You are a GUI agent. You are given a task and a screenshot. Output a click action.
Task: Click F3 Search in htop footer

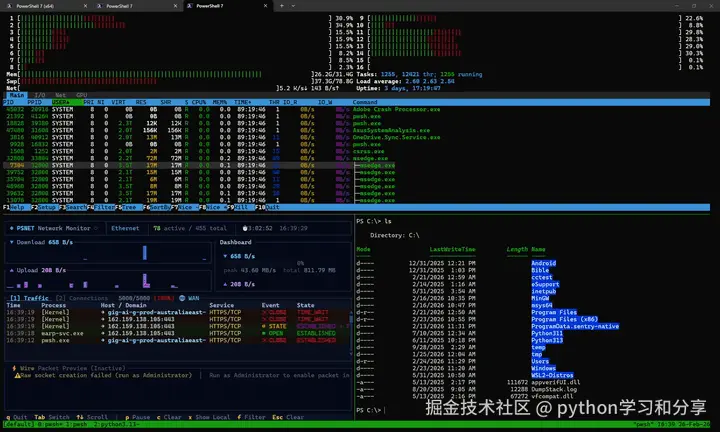pyautogui.click(x=73, y=207)
